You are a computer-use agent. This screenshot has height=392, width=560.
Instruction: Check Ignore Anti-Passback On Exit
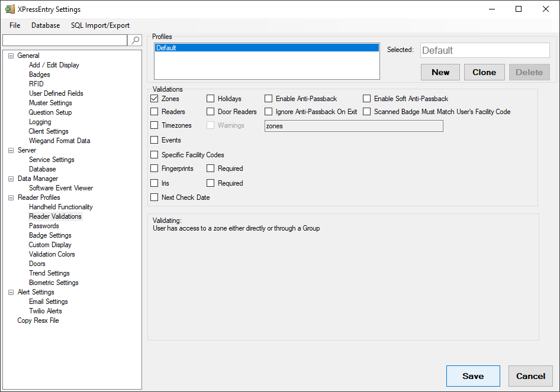268,112
